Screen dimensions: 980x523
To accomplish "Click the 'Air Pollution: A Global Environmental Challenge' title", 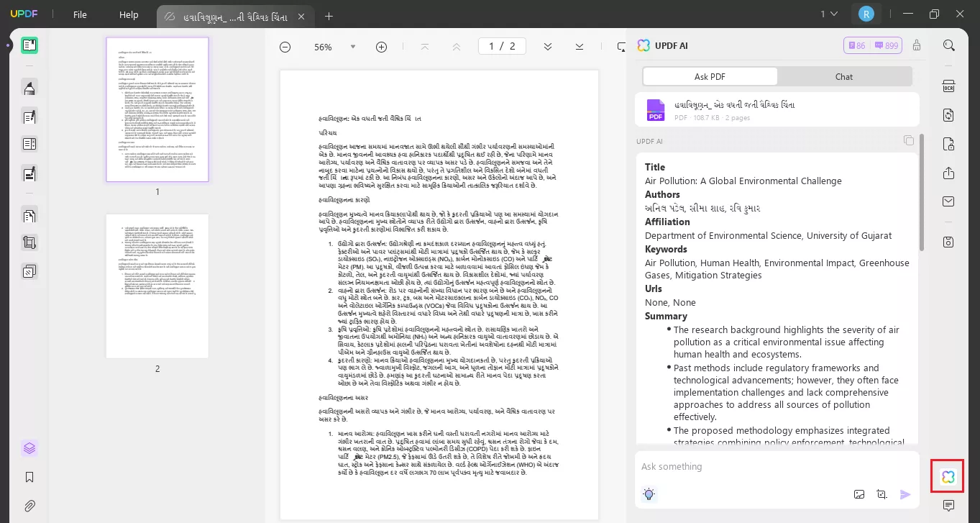I will [743, 181].
